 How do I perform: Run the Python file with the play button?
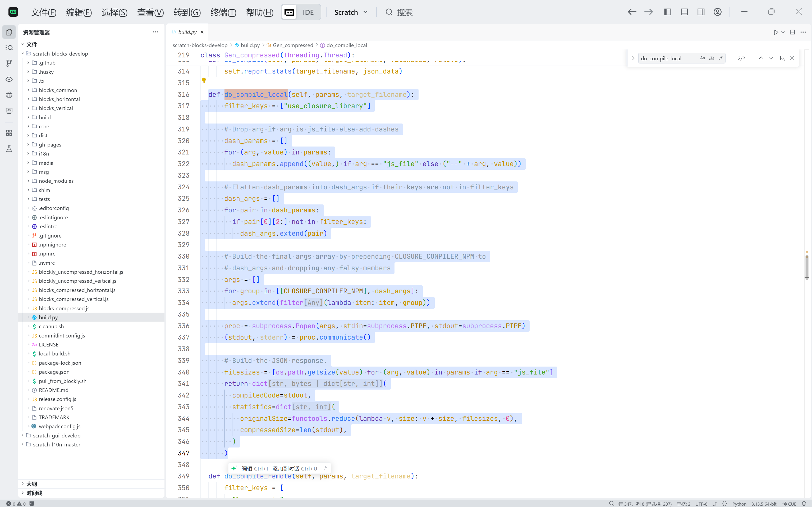click(x=776, y=32)
